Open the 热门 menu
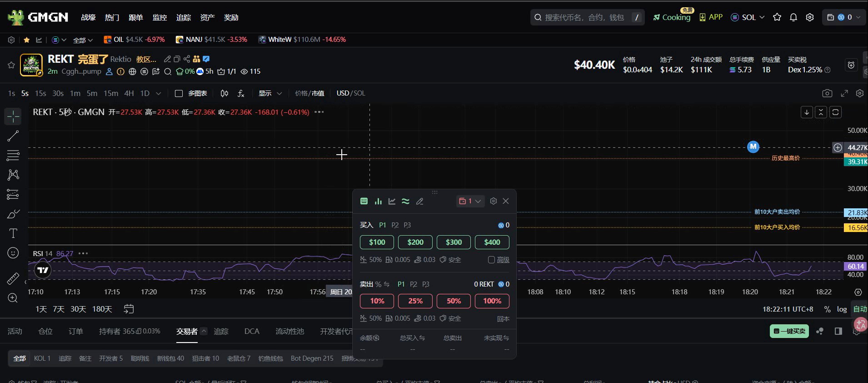Viewport: 868px width, 383px height. tap(112, 17)
